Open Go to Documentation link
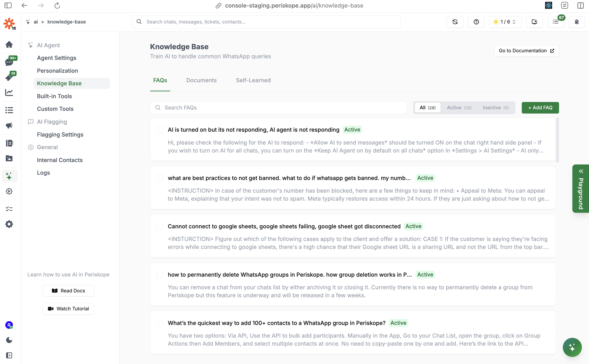This screenshot has width=589, height=364. [526, 51]
